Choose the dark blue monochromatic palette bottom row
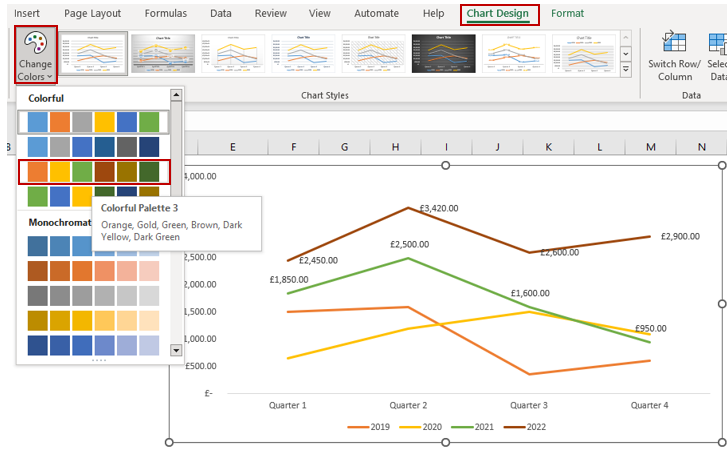Viewport: 727px width, 450px height. click(93, 346)
